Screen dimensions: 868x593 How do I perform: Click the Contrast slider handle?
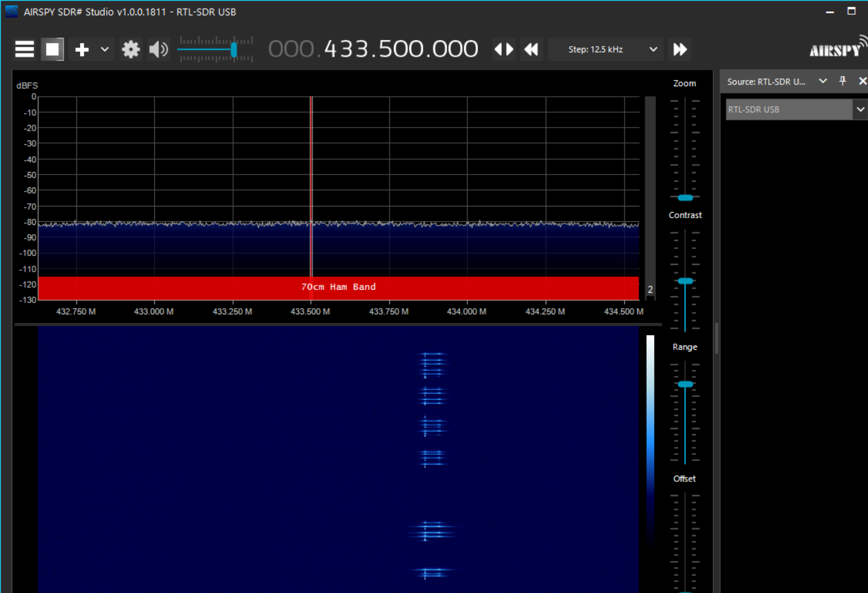coord(685,281)
